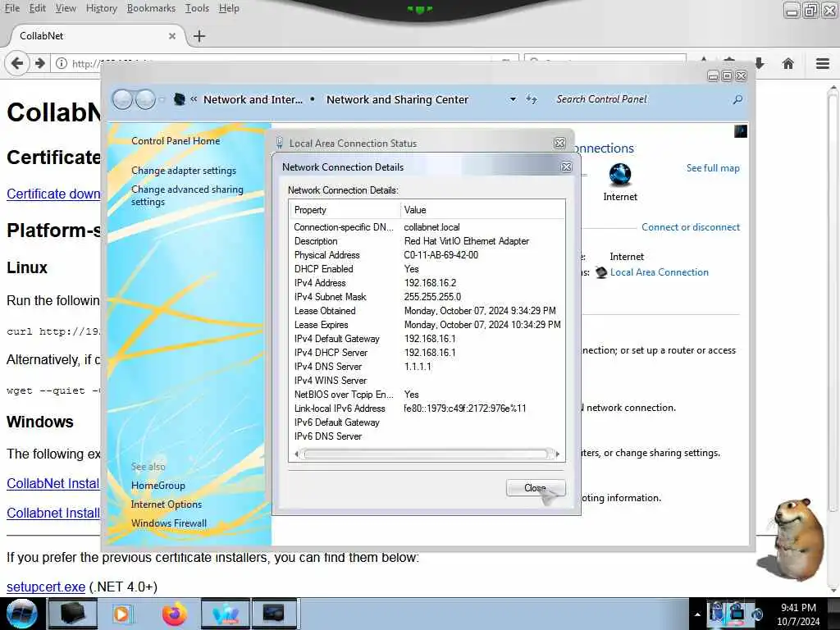840x630 pixels.
Task: Select the IPv4 Address row
Action: click(427, 283)
